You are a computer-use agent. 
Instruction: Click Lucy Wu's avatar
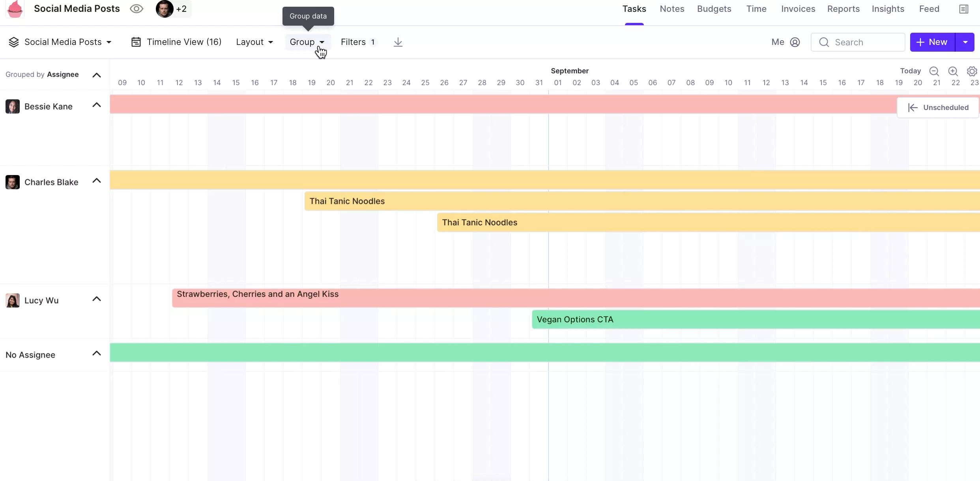pos(13,300)
